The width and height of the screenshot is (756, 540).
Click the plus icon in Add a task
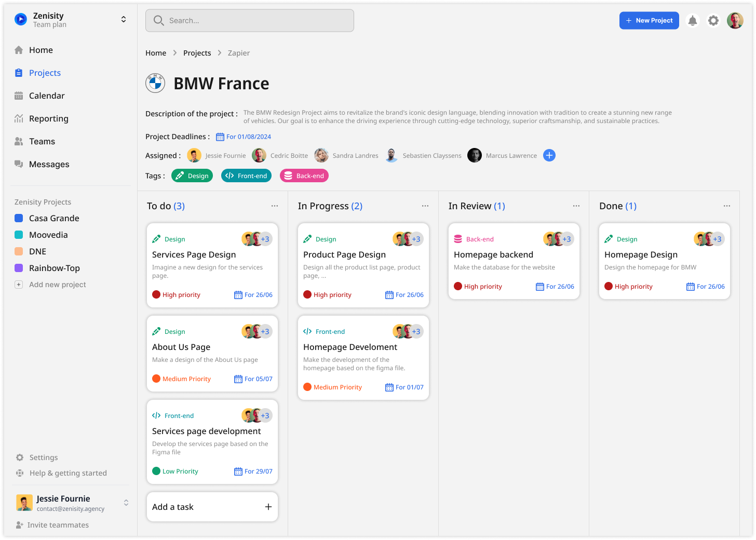pos(268,507)
